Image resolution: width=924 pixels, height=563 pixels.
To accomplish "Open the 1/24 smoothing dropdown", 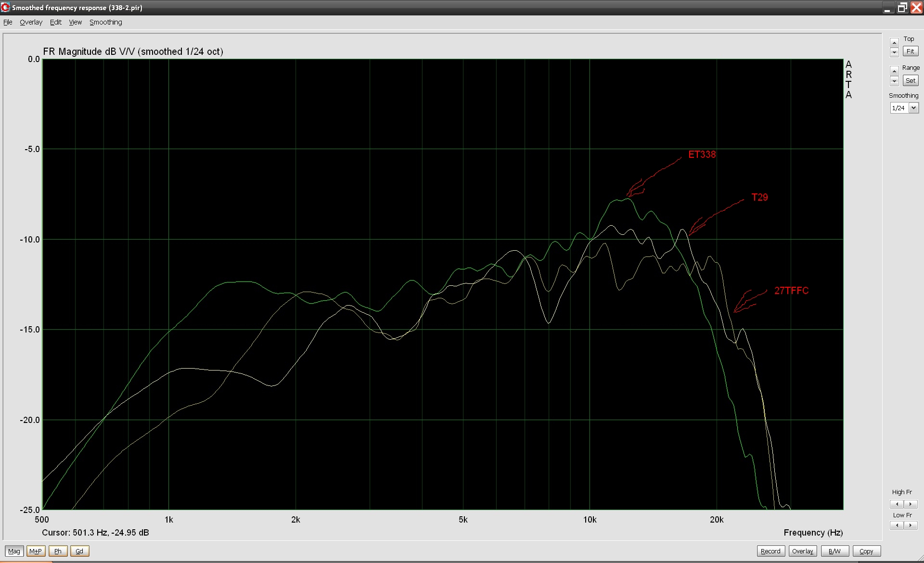I will [x=913, y=108].
